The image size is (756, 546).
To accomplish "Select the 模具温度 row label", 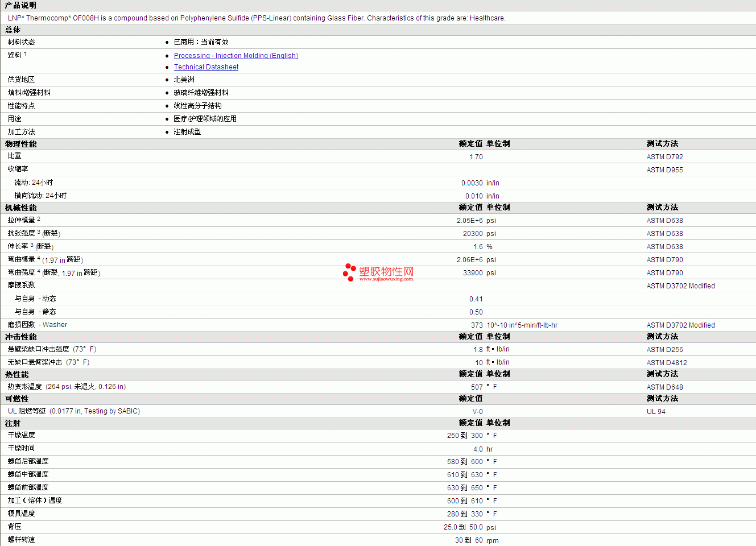I will click(x=21, y=514).
